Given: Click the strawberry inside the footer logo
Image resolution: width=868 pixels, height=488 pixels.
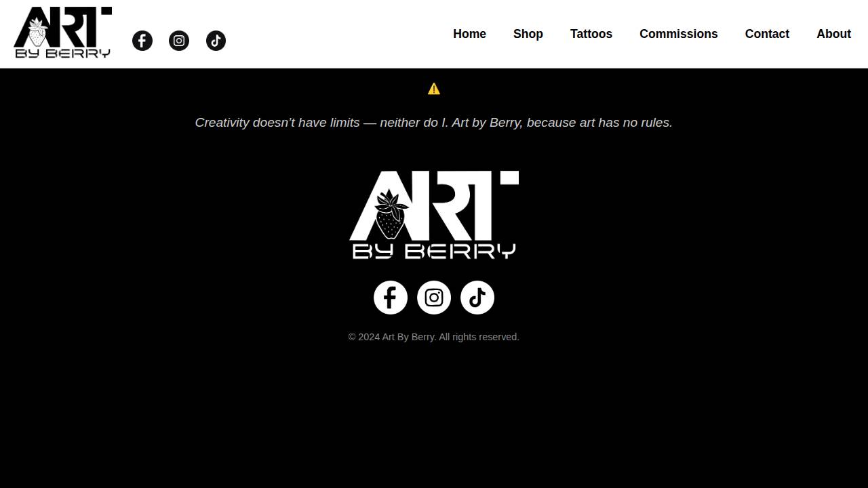Looking at the screenshot, I should pos(388,213).
